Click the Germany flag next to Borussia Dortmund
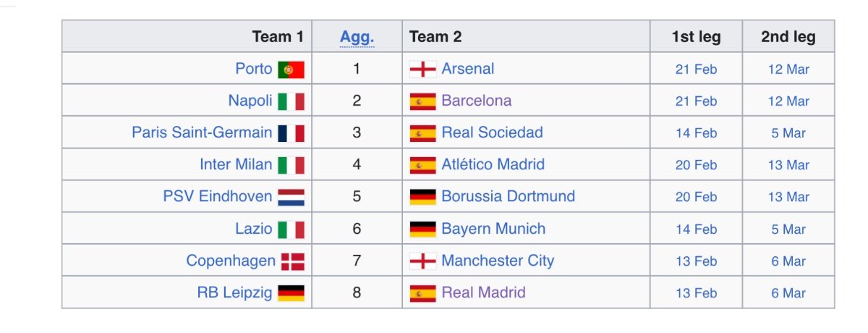The height and width of the screenshot is (333, 868). click(x=422, y=197)
